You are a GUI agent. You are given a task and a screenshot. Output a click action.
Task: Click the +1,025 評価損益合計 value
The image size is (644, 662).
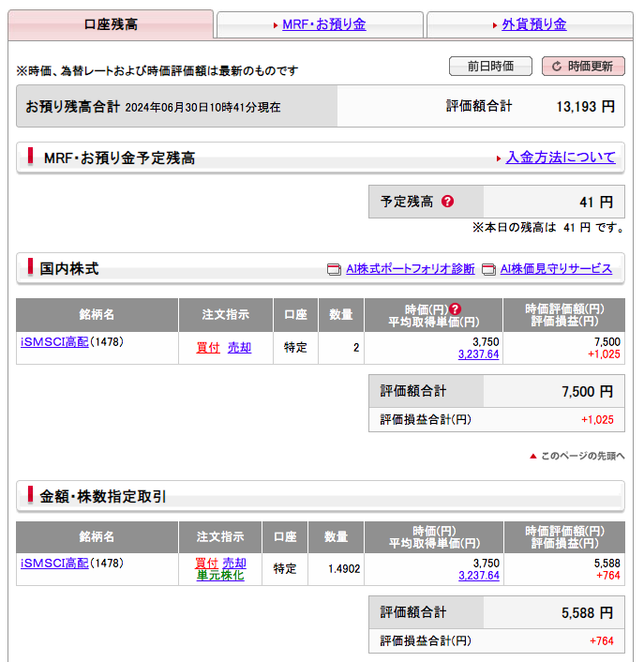[597, 420]
